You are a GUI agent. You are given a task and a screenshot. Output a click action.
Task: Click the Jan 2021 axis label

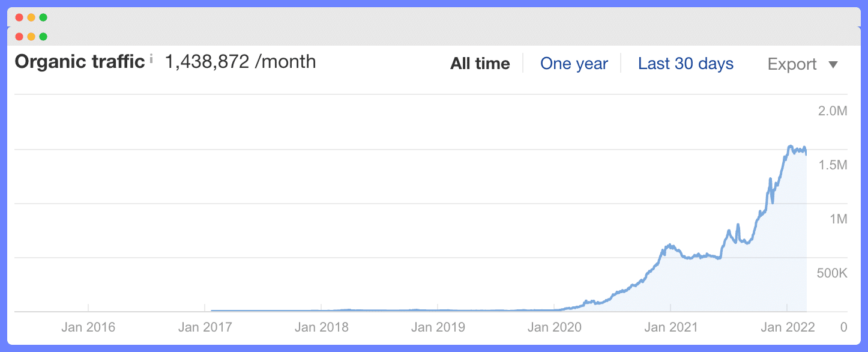671,327
